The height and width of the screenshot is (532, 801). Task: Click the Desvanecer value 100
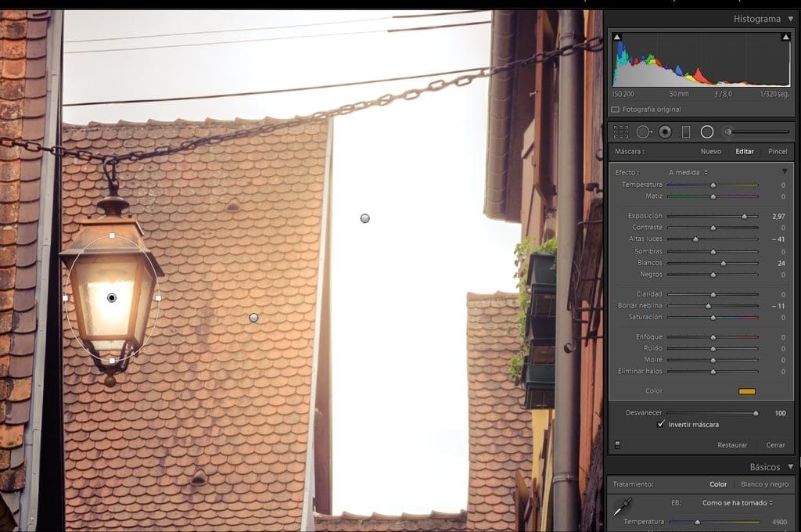pyautogui.click(x=780, y=413)
